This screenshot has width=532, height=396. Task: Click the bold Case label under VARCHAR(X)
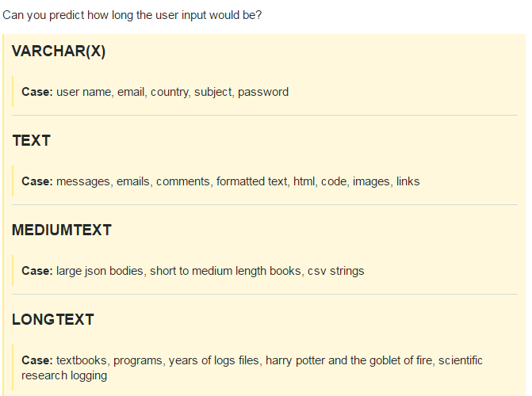pos(36,92)
